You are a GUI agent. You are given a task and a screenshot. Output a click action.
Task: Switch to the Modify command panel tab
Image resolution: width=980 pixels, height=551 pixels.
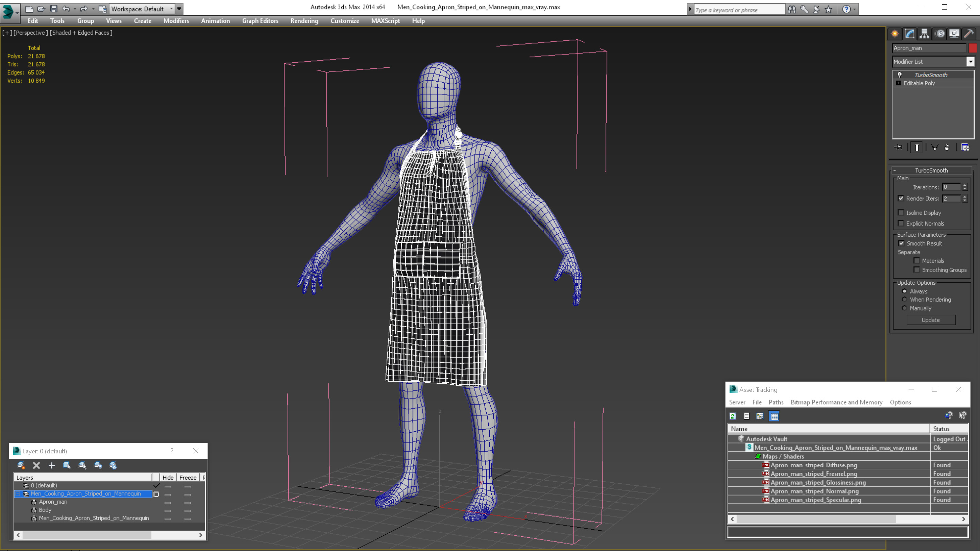tap(910, 33)
